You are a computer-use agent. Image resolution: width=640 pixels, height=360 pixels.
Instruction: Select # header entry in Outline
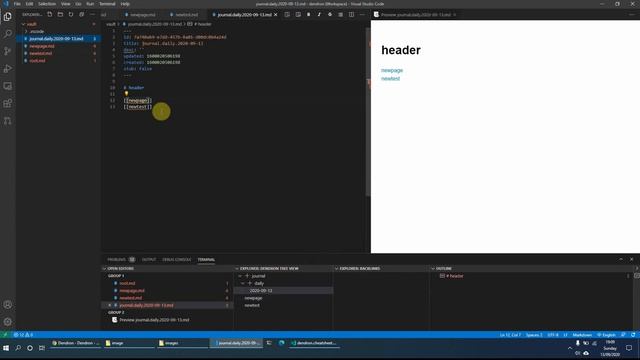click(x=454, y=276)
